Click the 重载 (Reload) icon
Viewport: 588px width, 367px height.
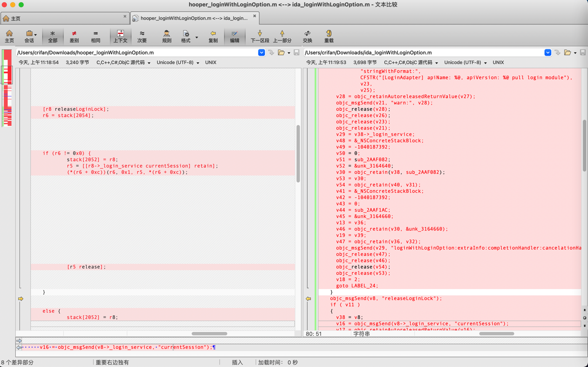(329, 36)
